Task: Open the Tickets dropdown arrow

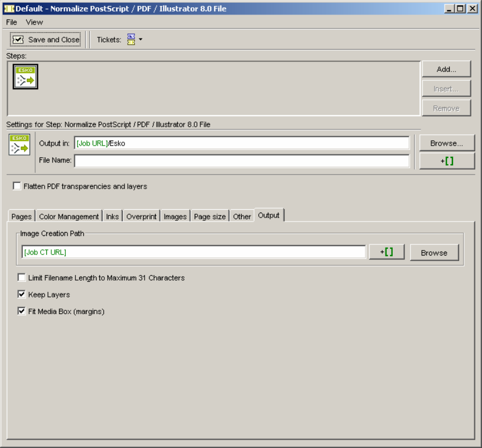Action: coord(141,40)
